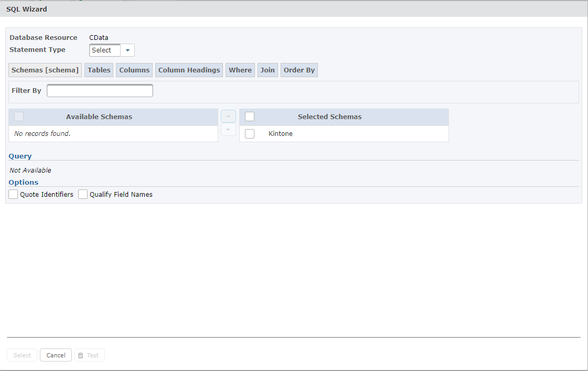588x371 pixels.
Task: Click the Query section heading
Action: point(20,156)
